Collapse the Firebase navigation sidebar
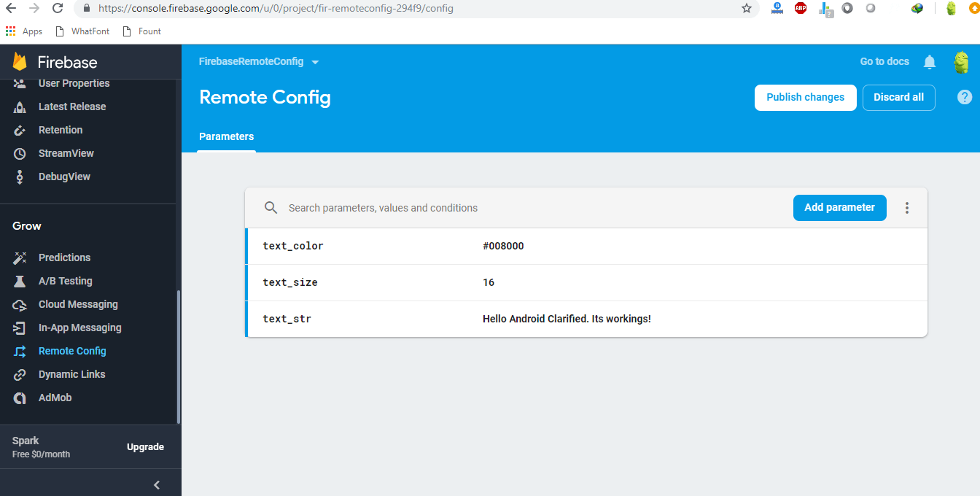The height and width of the screenshot is (496, 980). (156, 484)
